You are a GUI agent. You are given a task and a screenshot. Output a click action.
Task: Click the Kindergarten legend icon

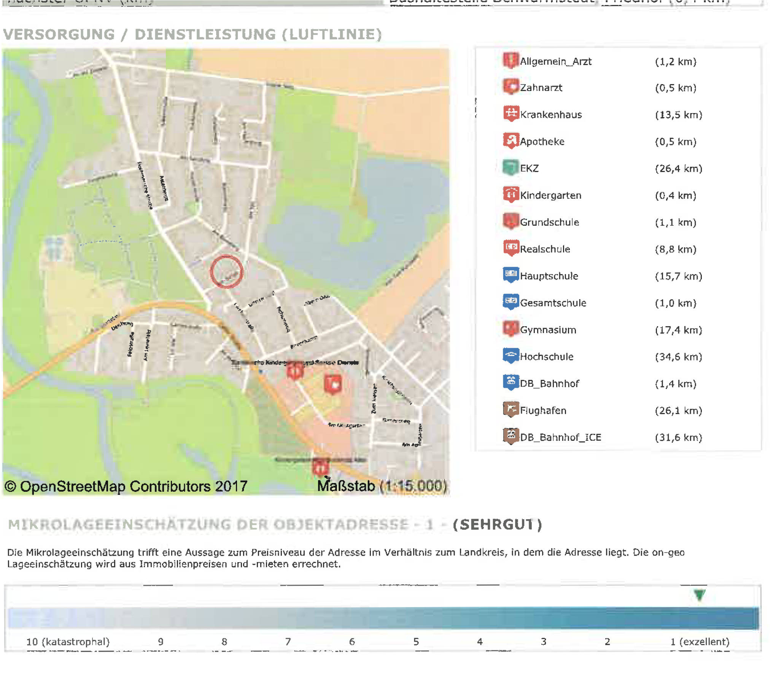click(510, 194)
